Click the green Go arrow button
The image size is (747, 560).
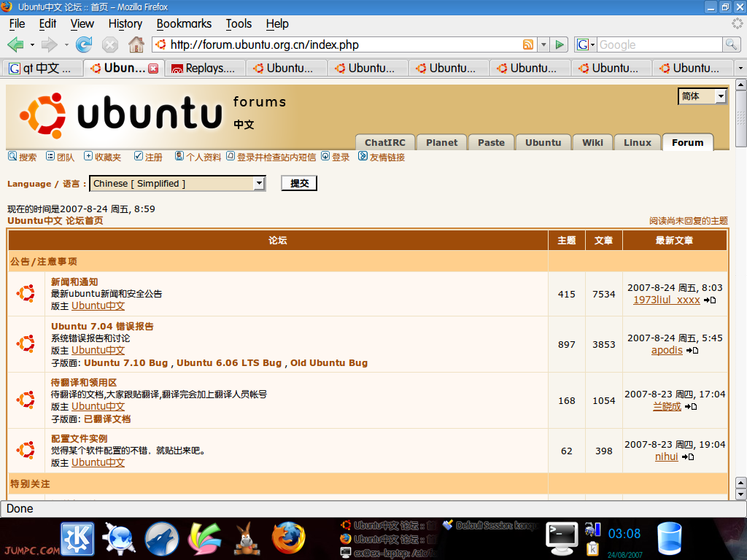[x=560, y=44]
